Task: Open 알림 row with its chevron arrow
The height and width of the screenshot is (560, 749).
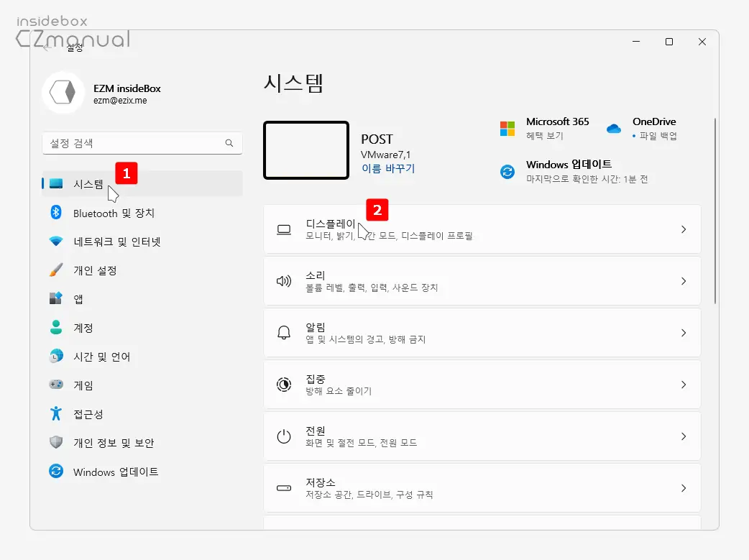Action: (683, 333)
